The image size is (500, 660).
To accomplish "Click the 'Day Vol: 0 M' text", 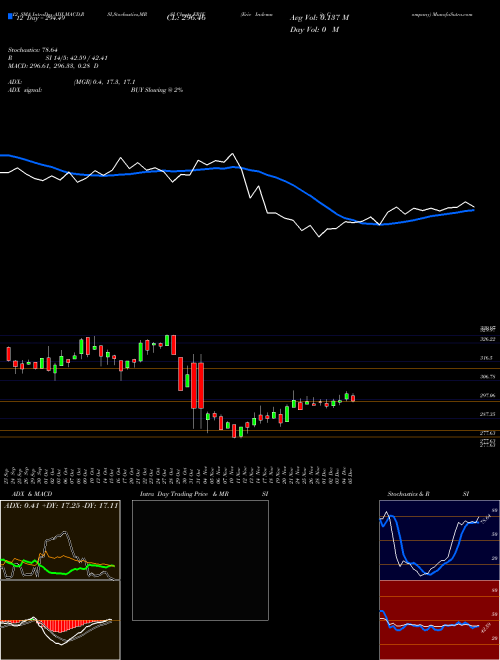I will coord(314,30).
